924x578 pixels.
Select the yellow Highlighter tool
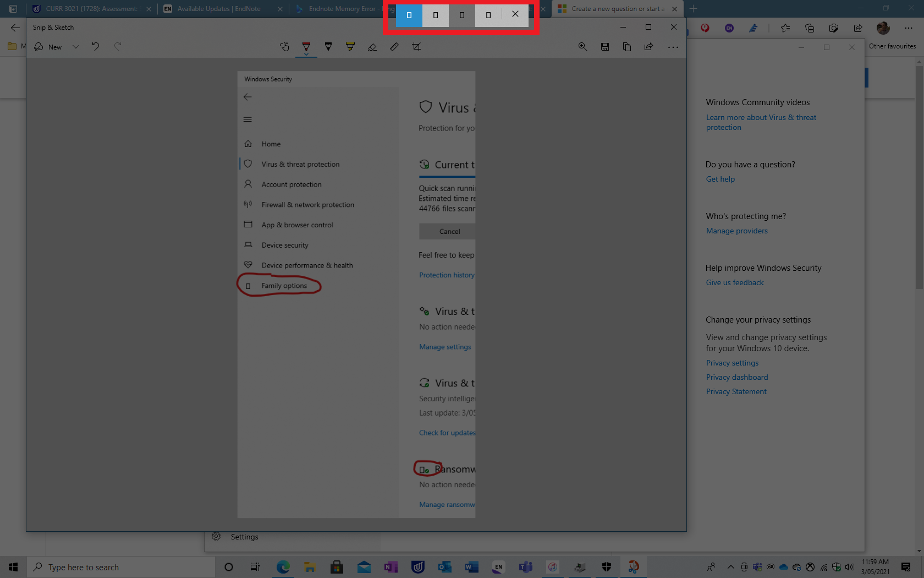click(x=350, y=47)
